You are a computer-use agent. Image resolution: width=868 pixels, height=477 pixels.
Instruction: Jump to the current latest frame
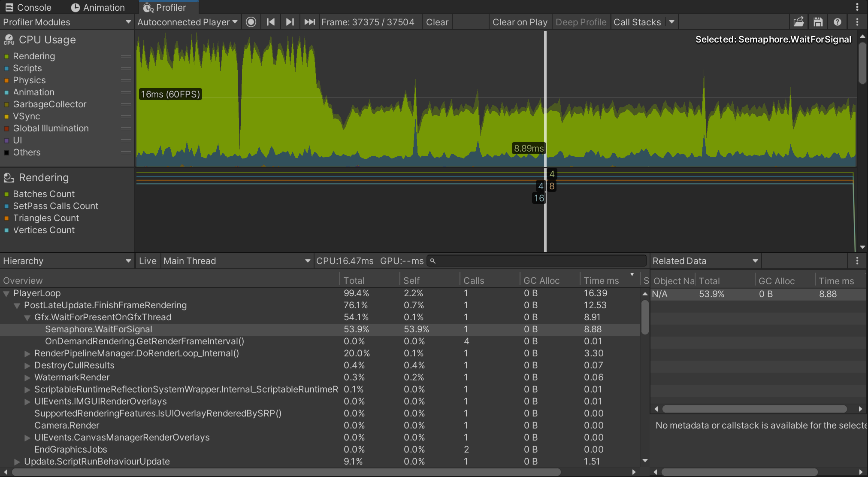point(309,22)
